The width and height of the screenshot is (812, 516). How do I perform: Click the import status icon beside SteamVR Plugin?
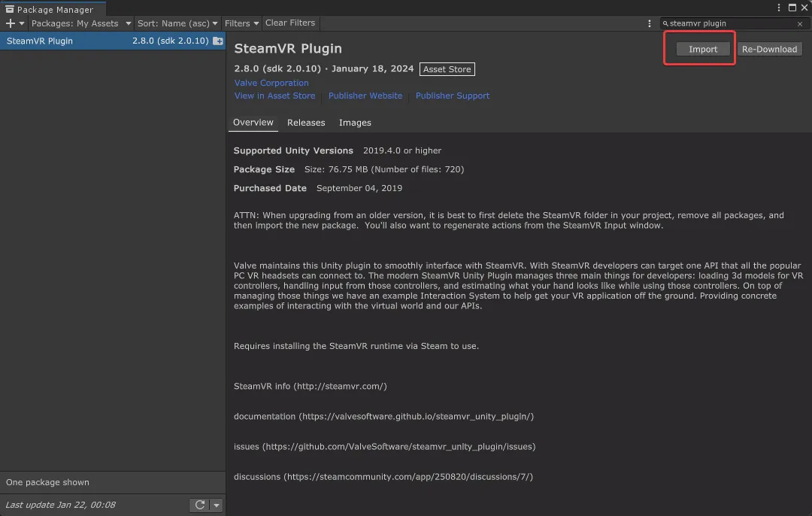click(x=217, y=41)
